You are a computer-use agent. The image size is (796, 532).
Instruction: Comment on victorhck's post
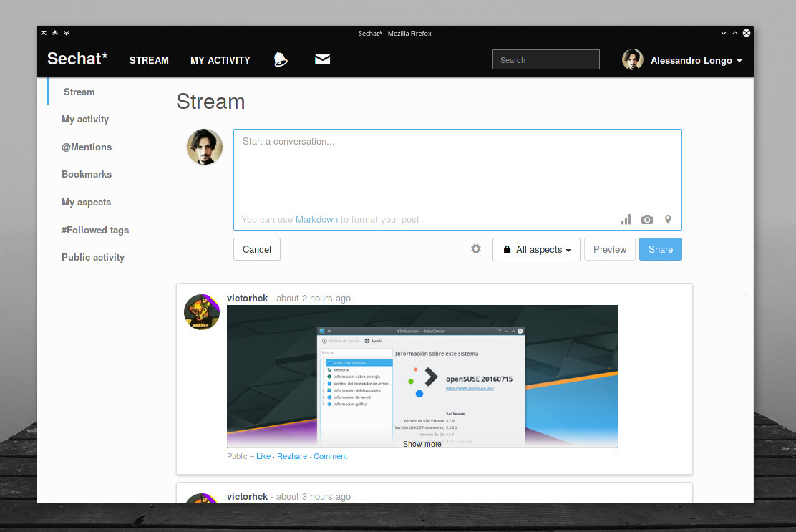pyautogui.click(x=331, y=456)
